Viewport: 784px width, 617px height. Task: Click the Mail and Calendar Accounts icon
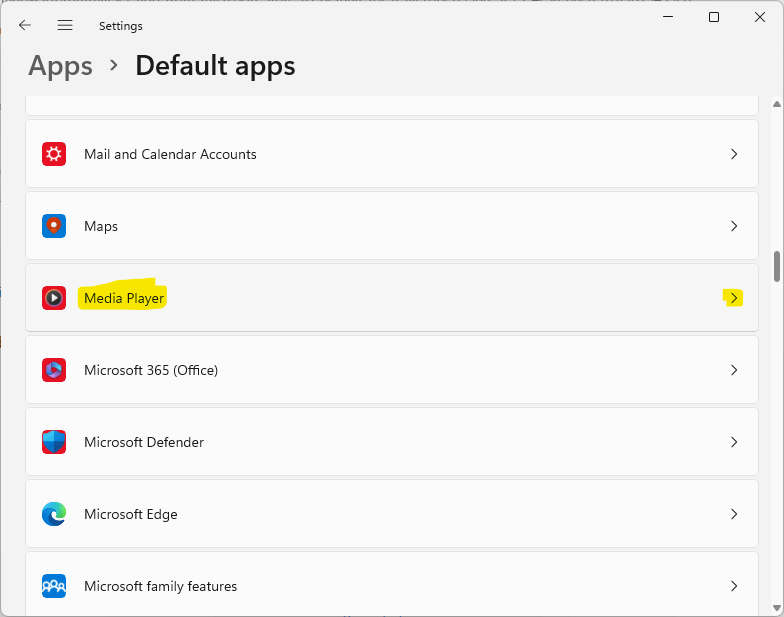point(54,154)
